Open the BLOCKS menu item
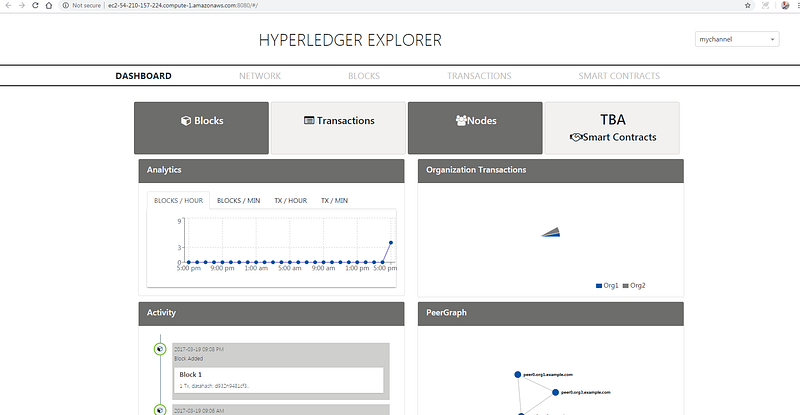Screen dimensions: 800x415 [364, 76]
